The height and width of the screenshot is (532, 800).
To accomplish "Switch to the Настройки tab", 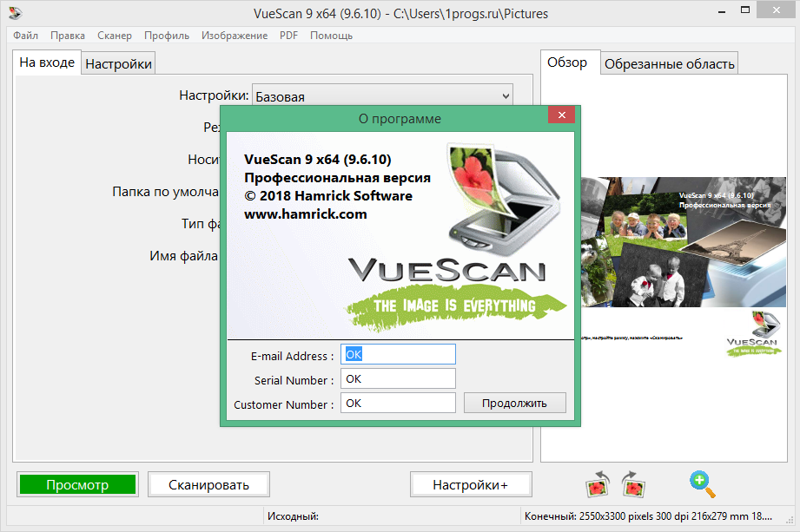I will pyautogui.click(x=118, y=62).
